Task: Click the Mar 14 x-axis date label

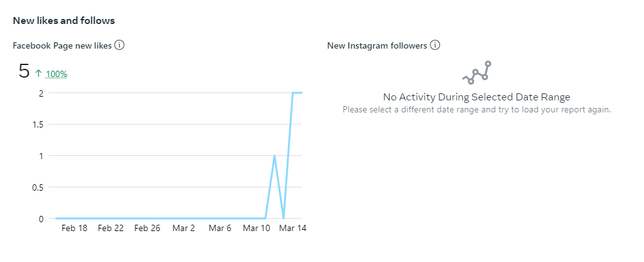Action: click(293, 229)
